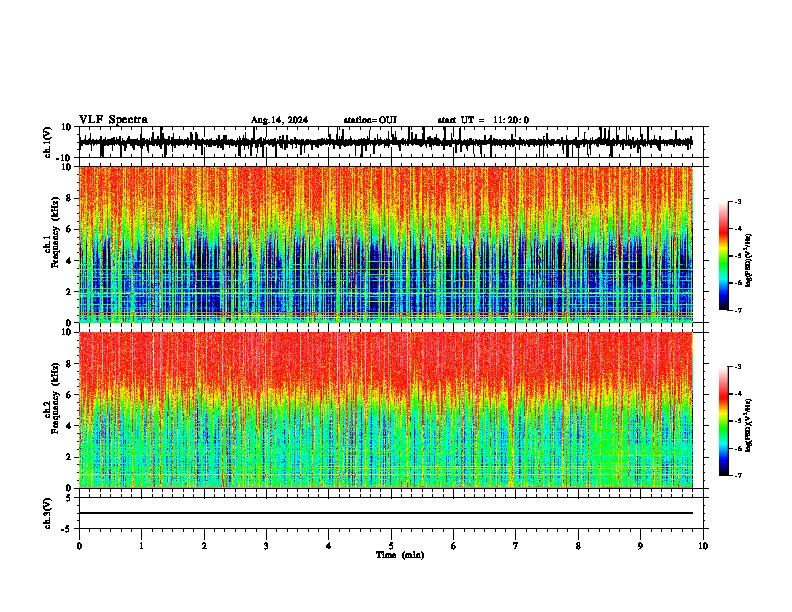Click the "2" tick on the time axis

[x=204, y=546]
